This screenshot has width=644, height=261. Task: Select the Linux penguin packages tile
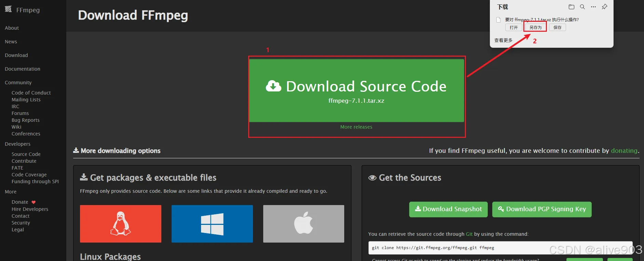point(121,224)
